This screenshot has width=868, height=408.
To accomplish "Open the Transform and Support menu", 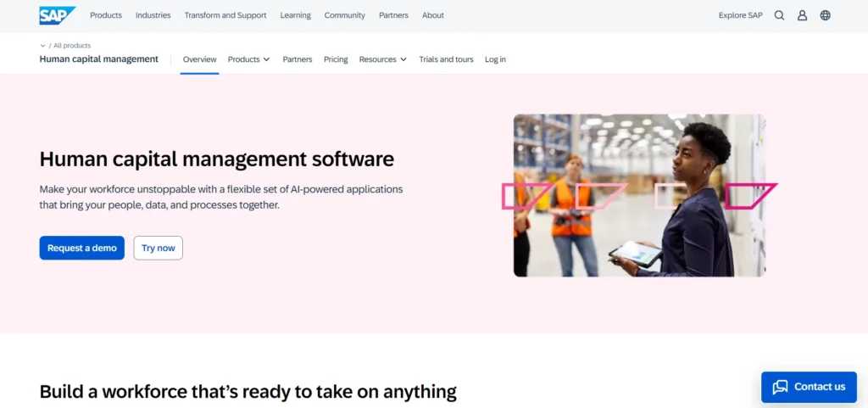I will tap(225, 15).
